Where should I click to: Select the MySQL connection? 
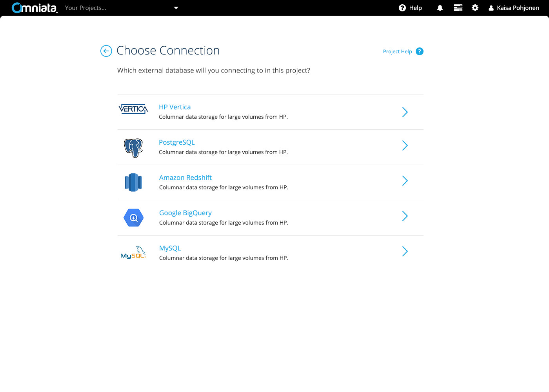click(x=170, y=248)
